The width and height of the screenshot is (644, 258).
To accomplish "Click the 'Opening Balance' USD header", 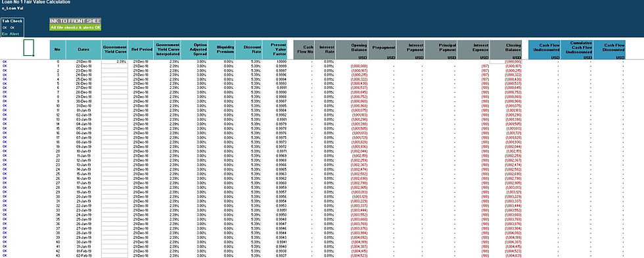I will 352,50.
